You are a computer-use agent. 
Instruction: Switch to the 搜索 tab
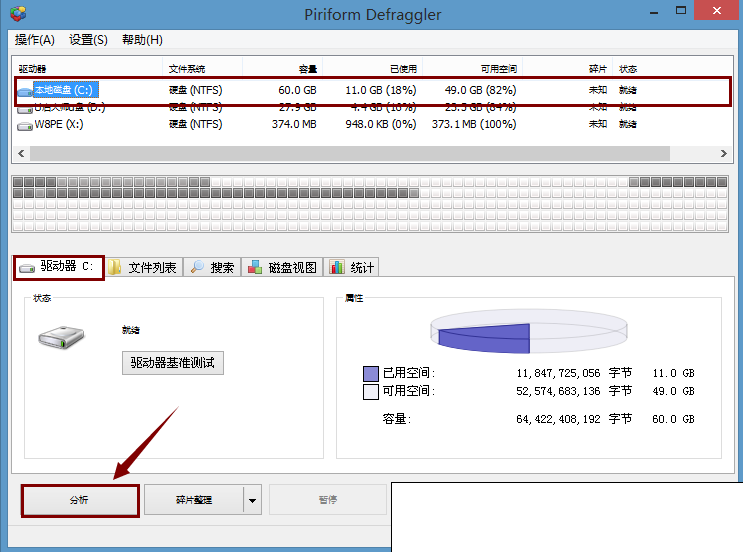pos(213,267)
